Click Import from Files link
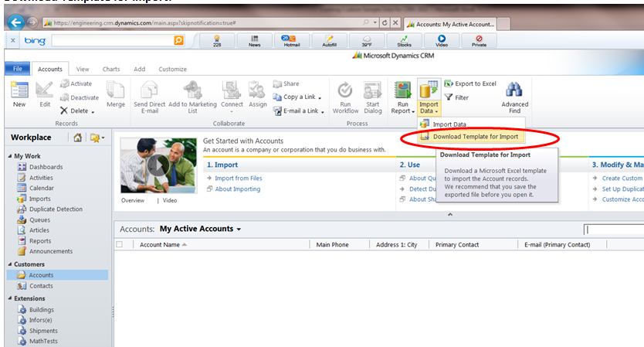The height and width of the screenshot is (347, 644). [x=238, y=178]
